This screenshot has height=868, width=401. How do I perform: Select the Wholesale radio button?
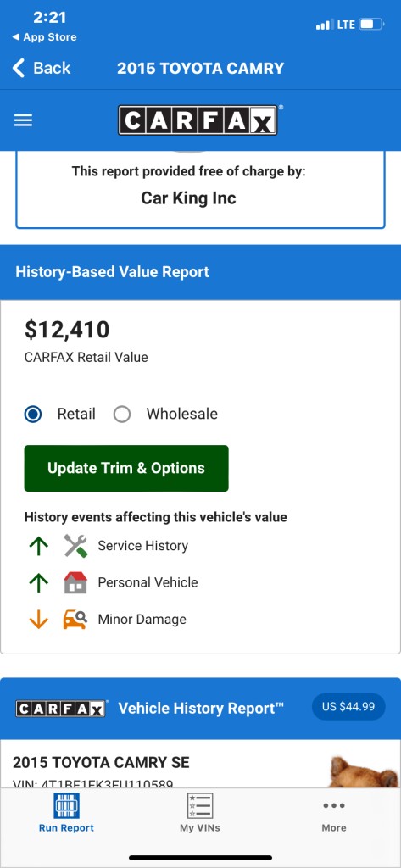pyautogui.click(x=122, y=414)
